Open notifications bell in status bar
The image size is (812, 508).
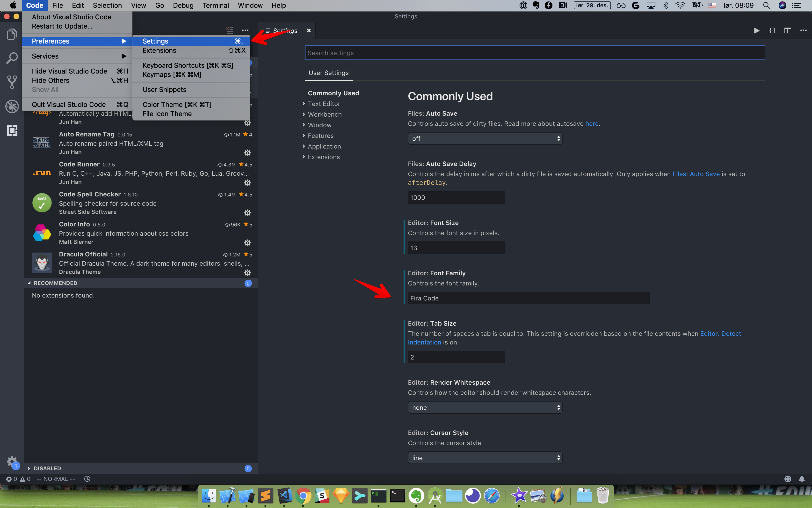[802, 479]
